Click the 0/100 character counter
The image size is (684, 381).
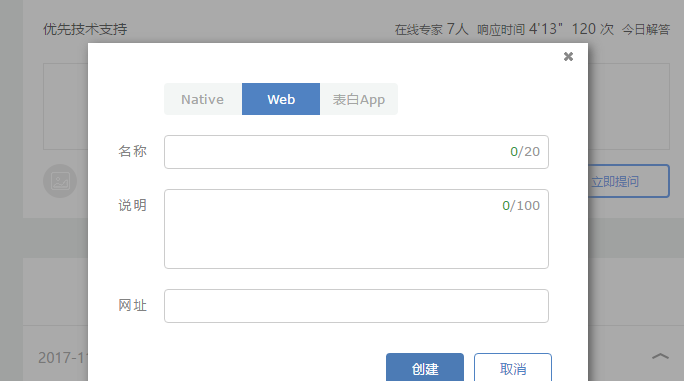click(521, 206)
